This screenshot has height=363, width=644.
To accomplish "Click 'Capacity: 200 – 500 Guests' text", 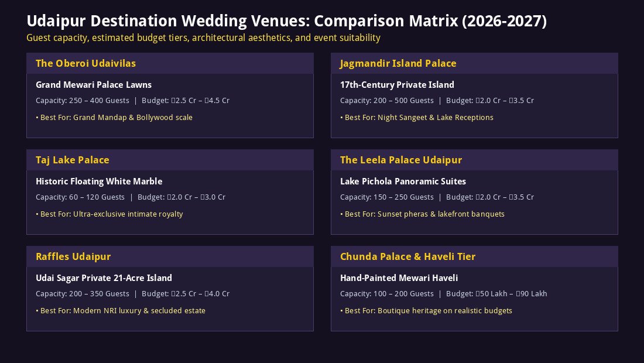I will (387, 101).
